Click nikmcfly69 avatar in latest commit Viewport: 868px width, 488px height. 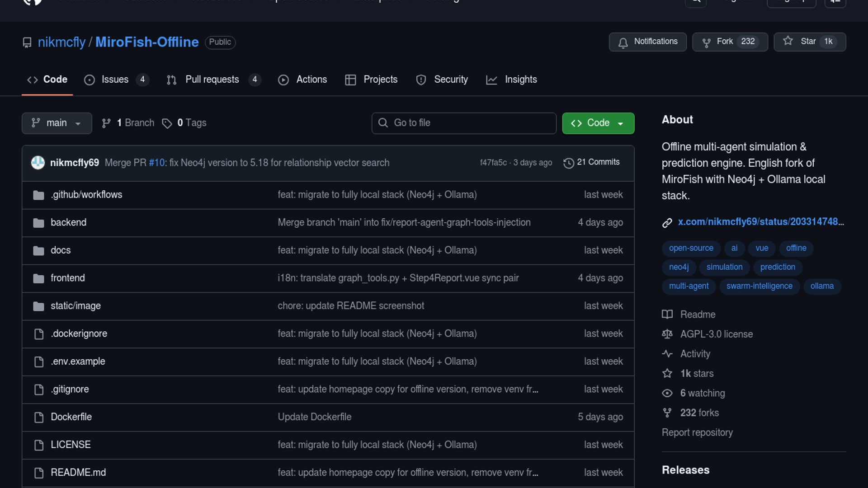[38, 163]
